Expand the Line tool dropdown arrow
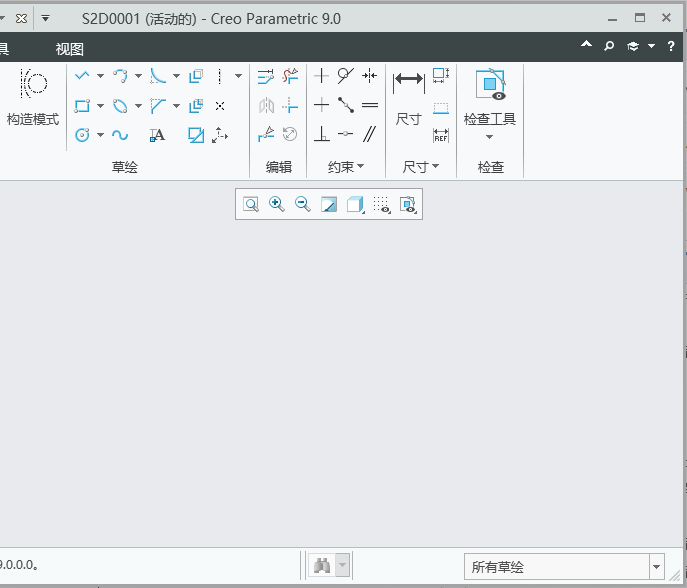 (100, 76)
